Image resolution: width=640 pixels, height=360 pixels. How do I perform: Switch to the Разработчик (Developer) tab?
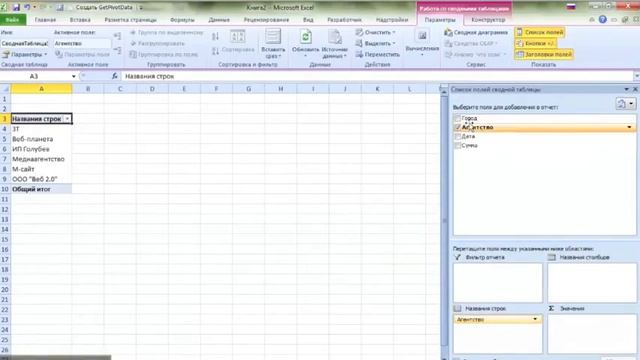(344, 20)
